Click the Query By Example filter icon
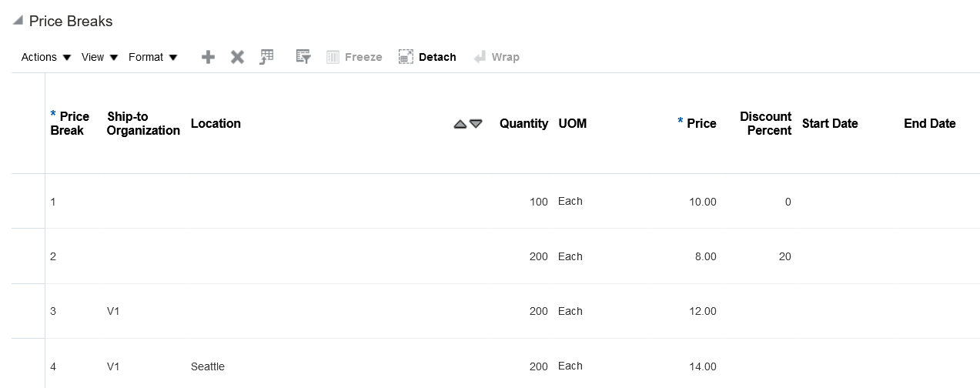The width and height of the screenshot is (980, 388). click(x=303, y=57)
